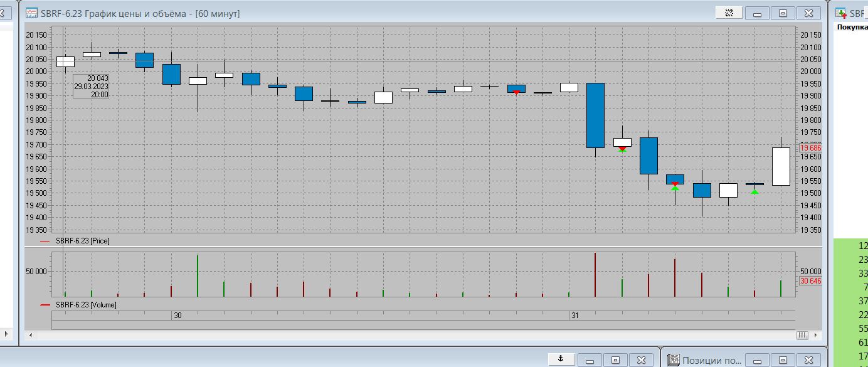Image resolution: width=868 pixels, height=367 pixels.
Task: Minimize the window with the anchor button
Action: point(590,360)
